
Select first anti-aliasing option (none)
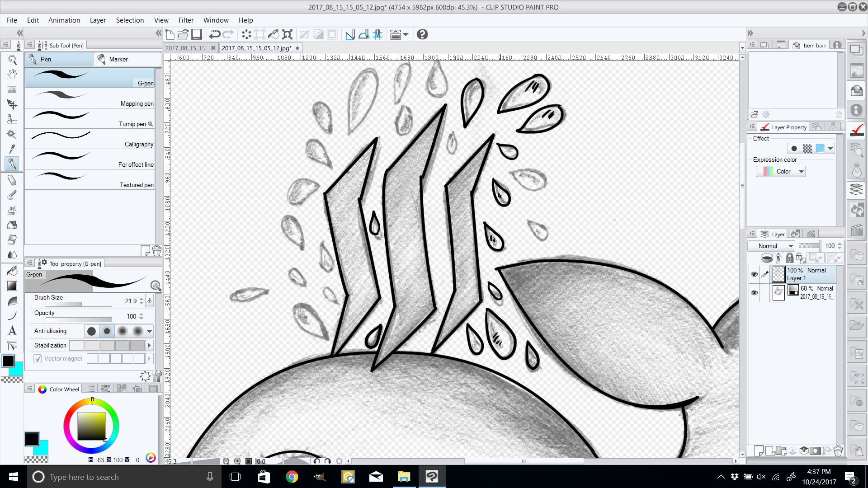point(91,331)
